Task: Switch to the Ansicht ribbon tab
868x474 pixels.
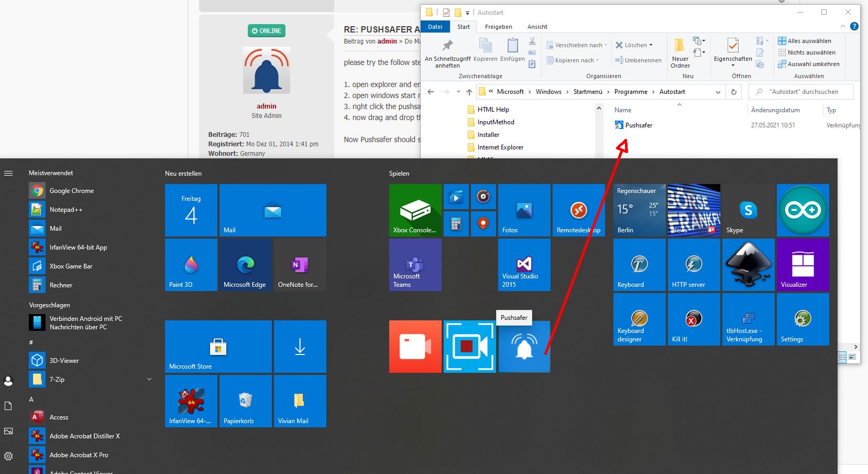Action: [x=537, y=27]
